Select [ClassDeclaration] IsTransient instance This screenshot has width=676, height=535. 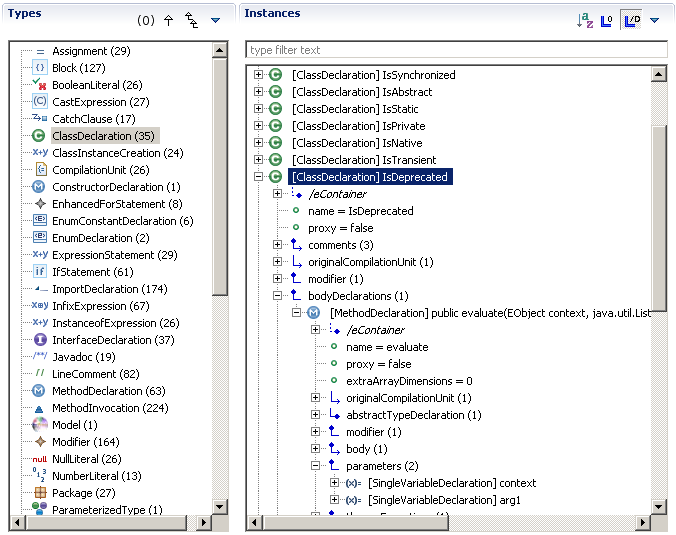[364, 160]
